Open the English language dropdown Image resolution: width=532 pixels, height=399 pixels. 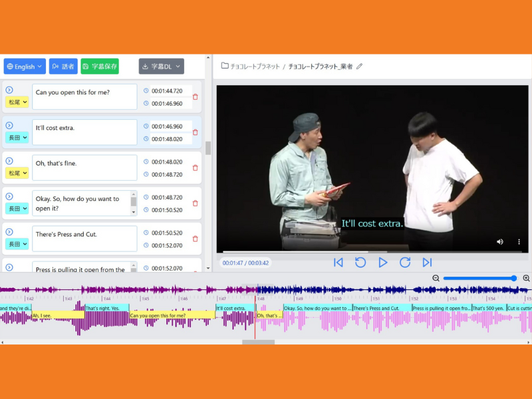click(25, 66)
